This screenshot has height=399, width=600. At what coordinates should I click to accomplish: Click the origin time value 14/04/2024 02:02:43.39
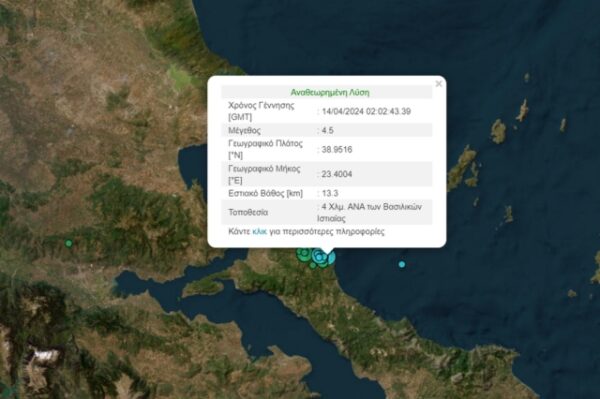[366, 111]
